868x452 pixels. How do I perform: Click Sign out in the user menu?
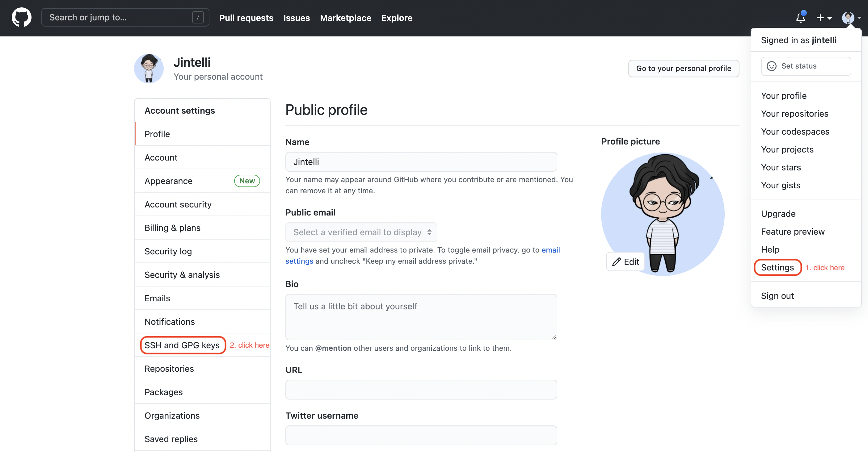[777, 296]
